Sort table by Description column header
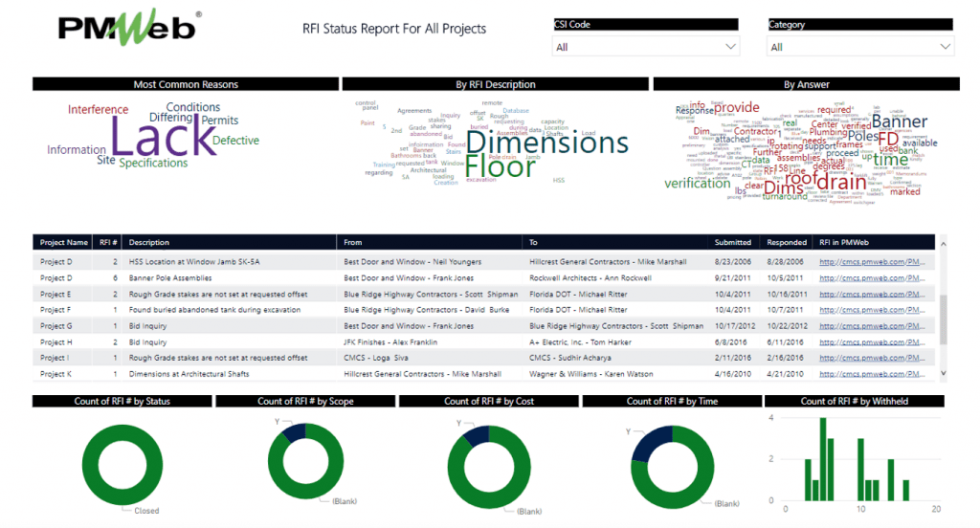 tap(148, 242)
